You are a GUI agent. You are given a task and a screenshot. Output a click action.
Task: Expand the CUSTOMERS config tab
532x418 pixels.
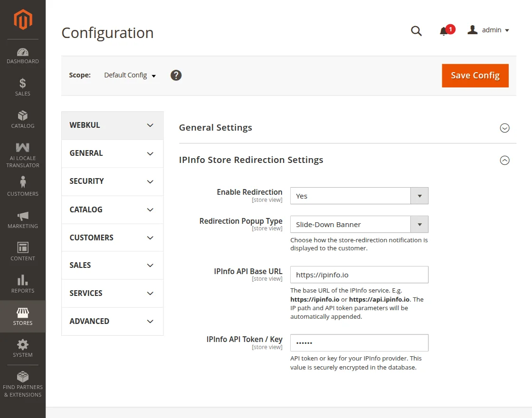(x=112, y=237)
